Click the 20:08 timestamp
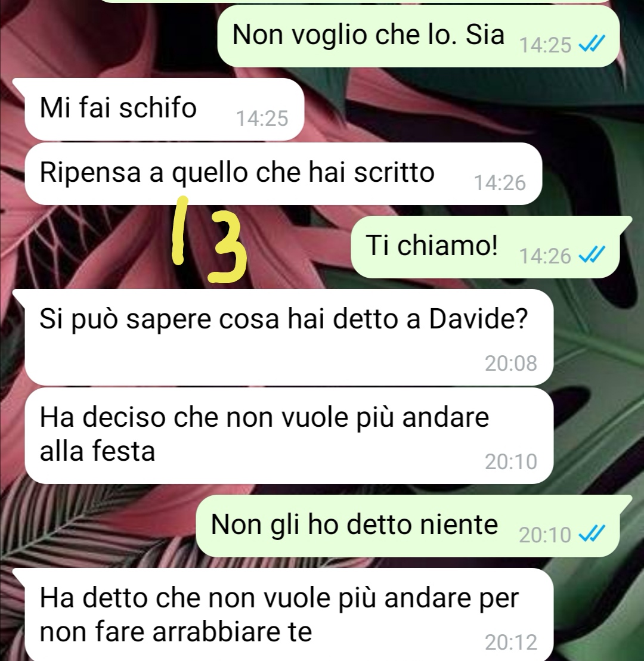The image size is (644, 661). [x=511, y=364]
